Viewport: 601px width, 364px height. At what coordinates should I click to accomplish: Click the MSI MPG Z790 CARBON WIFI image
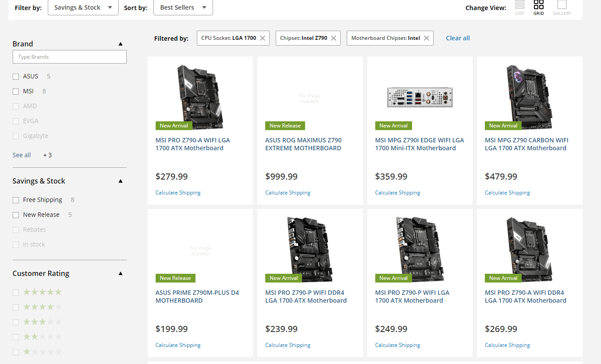pyautogui.click(x=530, y=96)
